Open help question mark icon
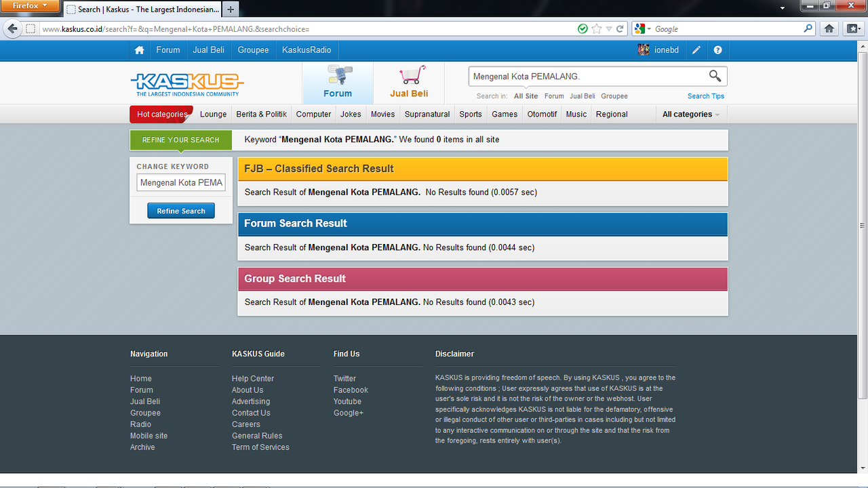Screen dimensions: 868x488 (718, 50)
